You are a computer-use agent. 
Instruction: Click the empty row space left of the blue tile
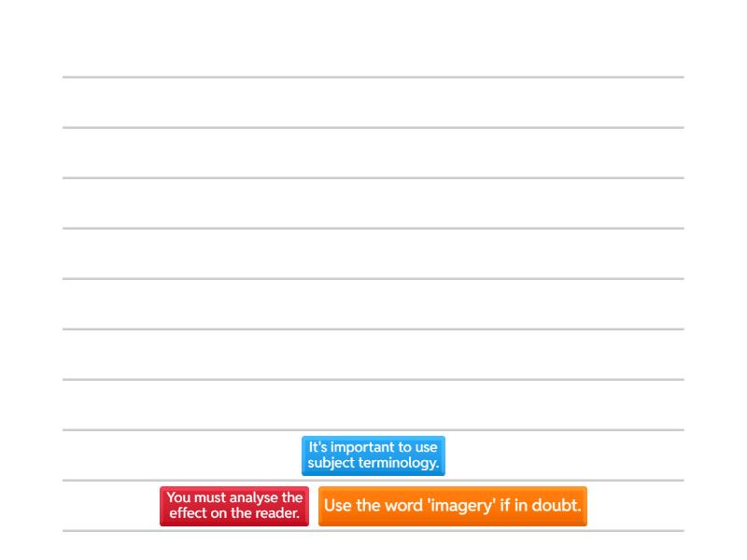pos(177,455)
